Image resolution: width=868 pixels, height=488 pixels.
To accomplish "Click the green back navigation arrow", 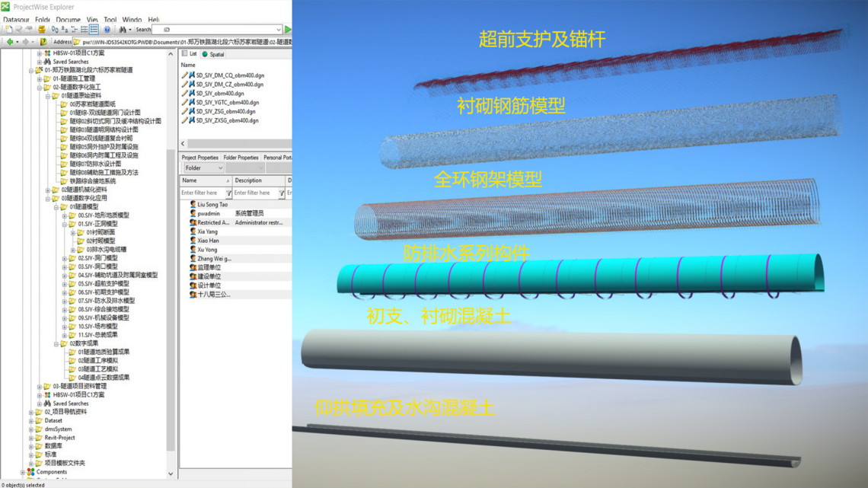I will click(10, 42).
